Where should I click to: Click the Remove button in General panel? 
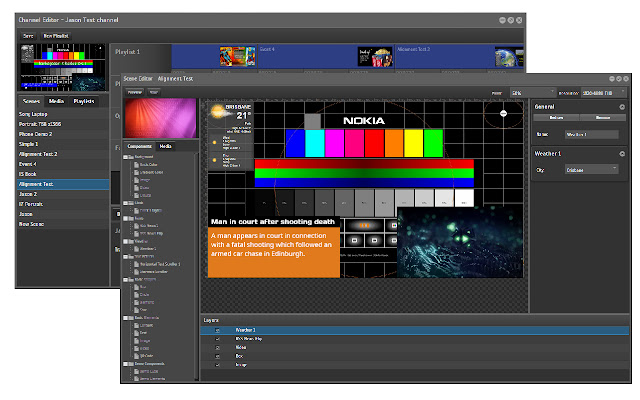click(602, 118)
